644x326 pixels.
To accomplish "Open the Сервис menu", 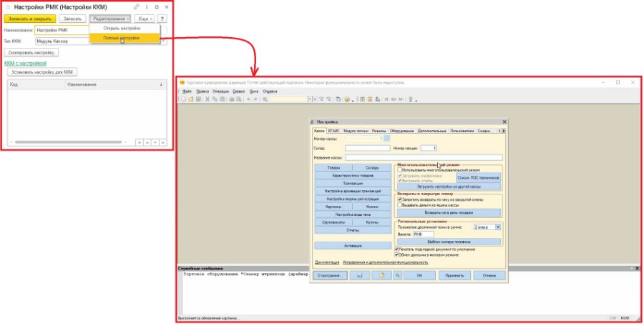I will (238, 92).
